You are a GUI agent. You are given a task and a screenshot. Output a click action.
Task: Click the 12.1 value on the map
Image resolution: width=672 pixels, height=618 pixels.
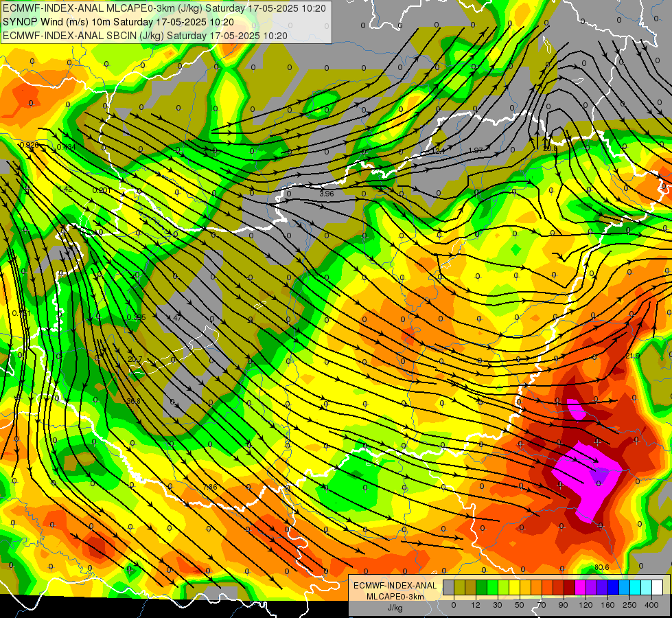439,151
